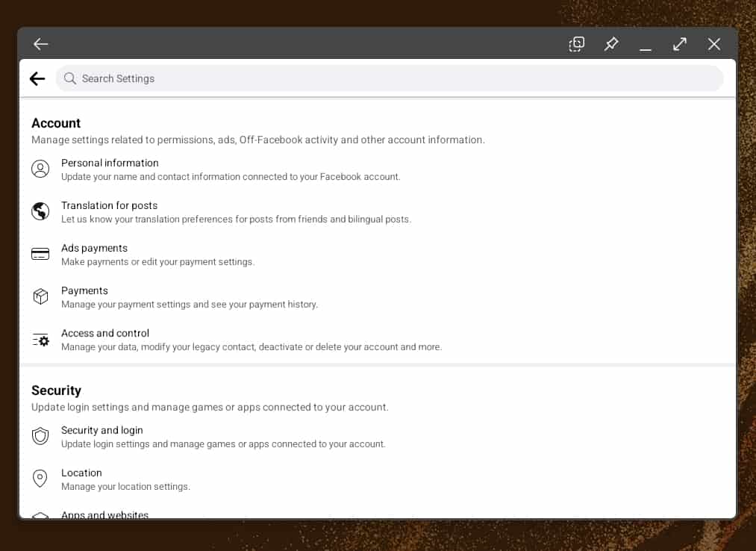The image size is (756, 551).
Task: Click the search magnifier icon
Action: pyautogui.click(x=70, y=78)
